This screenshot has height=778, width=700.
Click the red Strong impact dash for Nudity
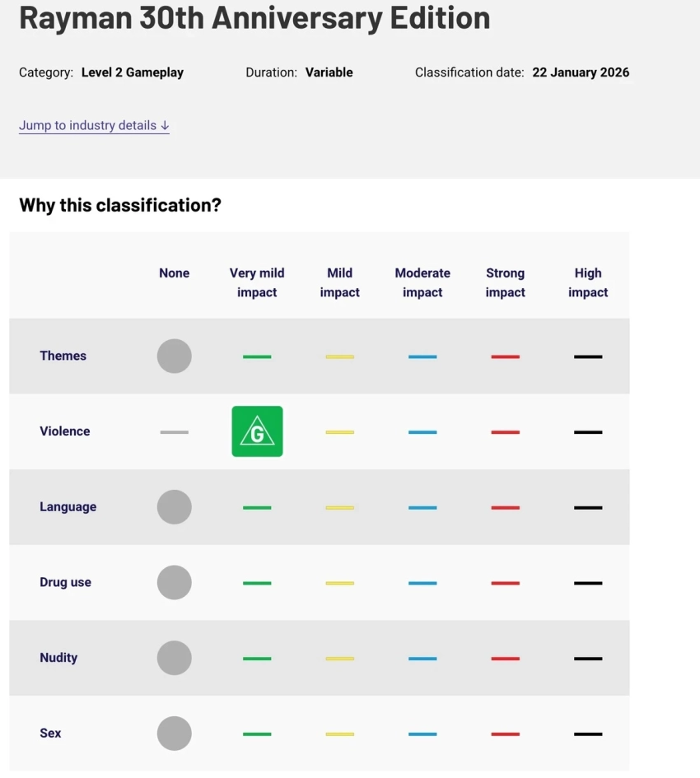coord(505,659)
